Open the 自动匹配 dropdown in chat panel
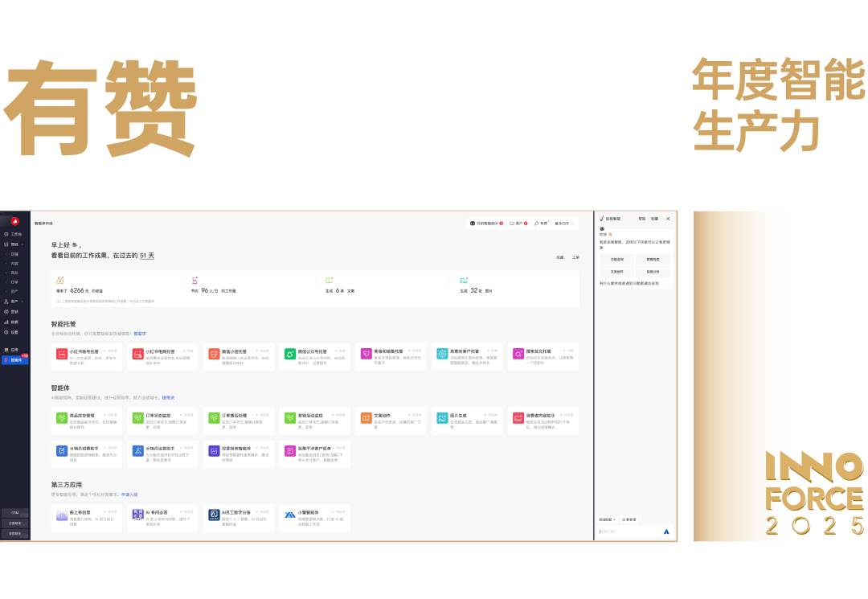 pos(608,519)
